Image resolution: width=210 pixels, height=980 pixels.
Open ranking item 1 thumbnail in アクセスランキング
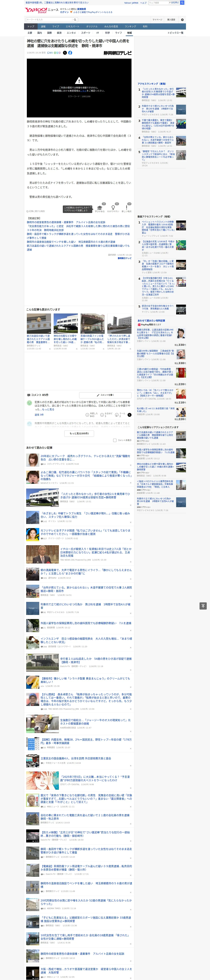point(181,92)
